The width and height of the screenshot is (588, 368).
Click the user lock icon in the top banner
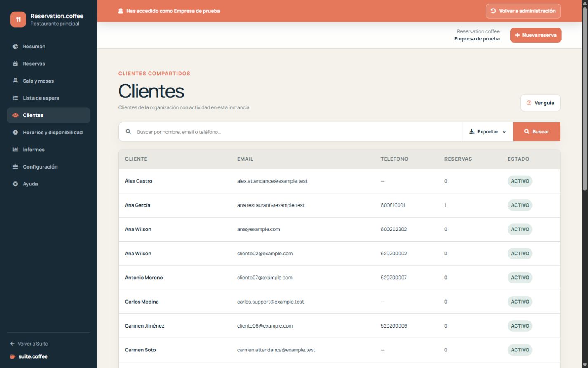coord(120,11)
